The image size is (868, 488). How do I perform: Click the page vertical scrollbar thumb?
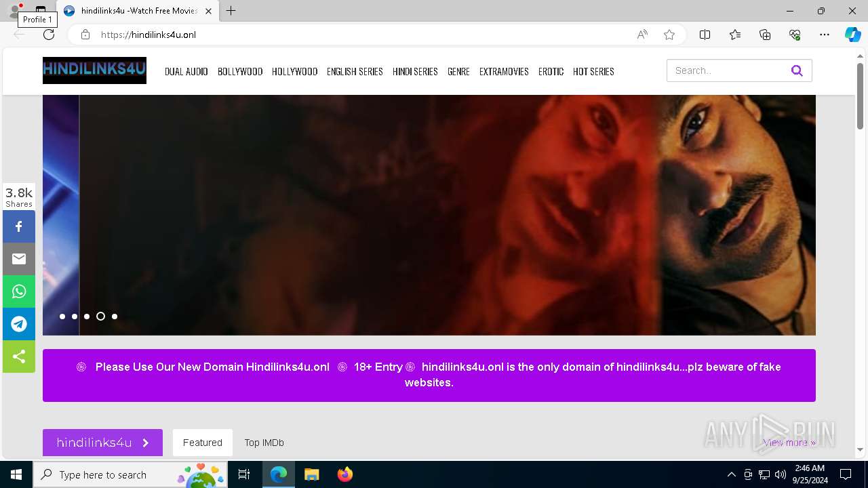(860, 96)
